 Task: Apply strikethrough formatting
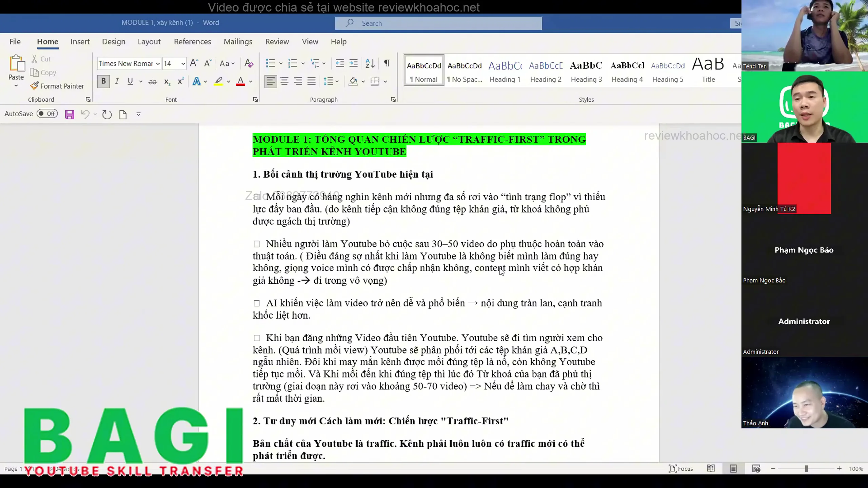click(x=153, y=81)
